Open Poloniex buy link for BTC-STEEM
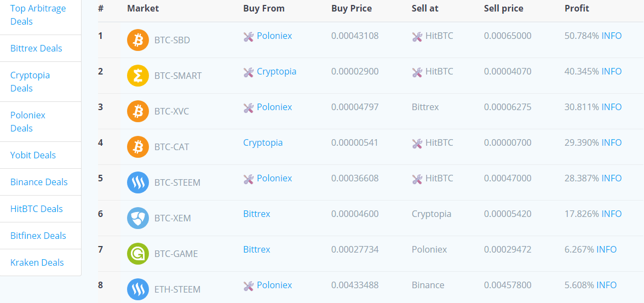644x303 pixels. pyautogui.click(x=274, y=178)
